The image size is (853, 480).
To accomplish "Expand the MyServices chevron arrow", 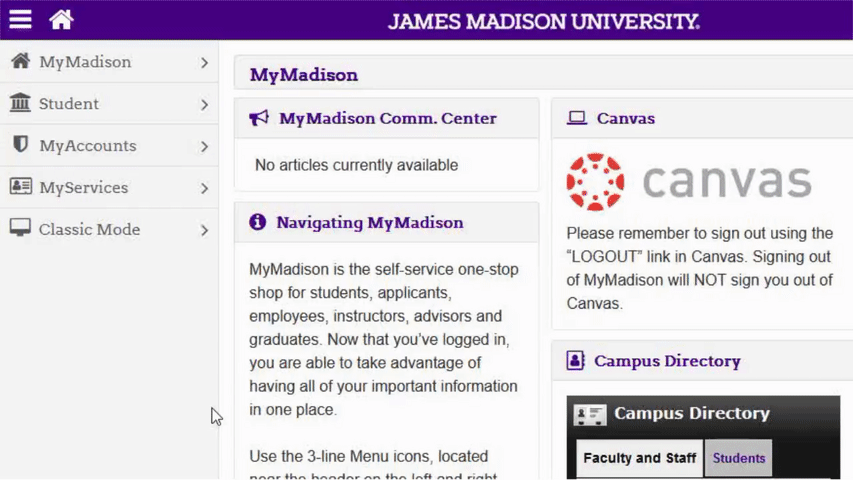I will [205, 188].
